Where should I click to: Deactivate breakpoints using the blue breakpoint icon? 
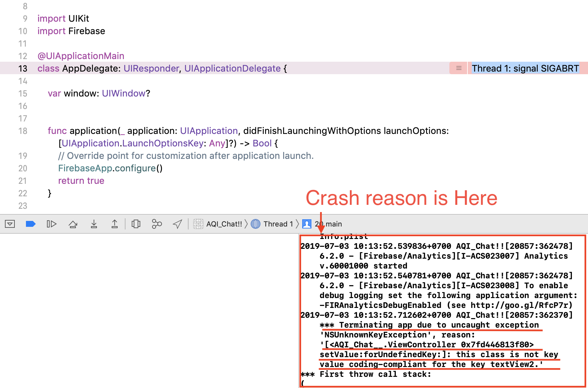coord(31,224)
